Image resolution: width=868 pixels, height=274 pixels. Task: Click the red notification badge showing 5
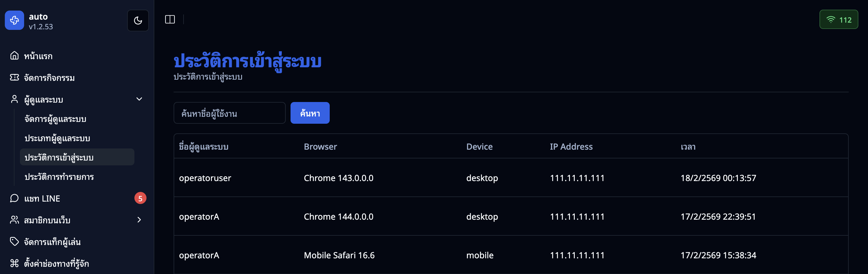tap(140, 198)
